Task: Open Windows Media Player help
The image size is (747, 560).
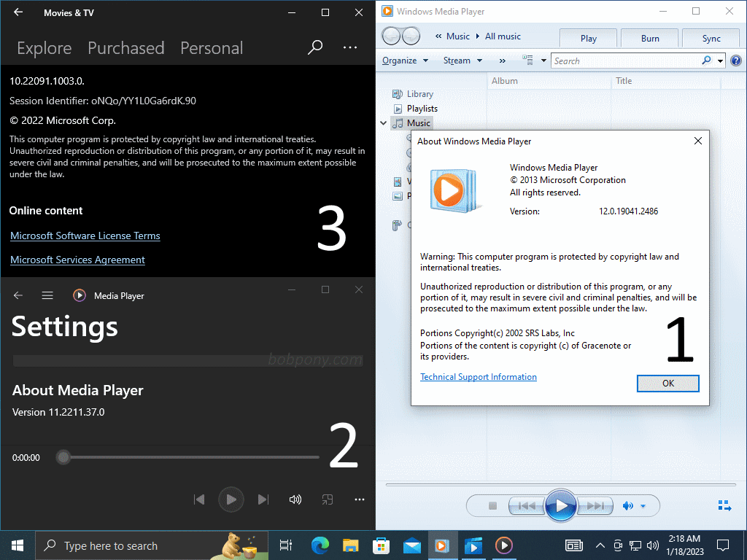Action: (736, 61)
